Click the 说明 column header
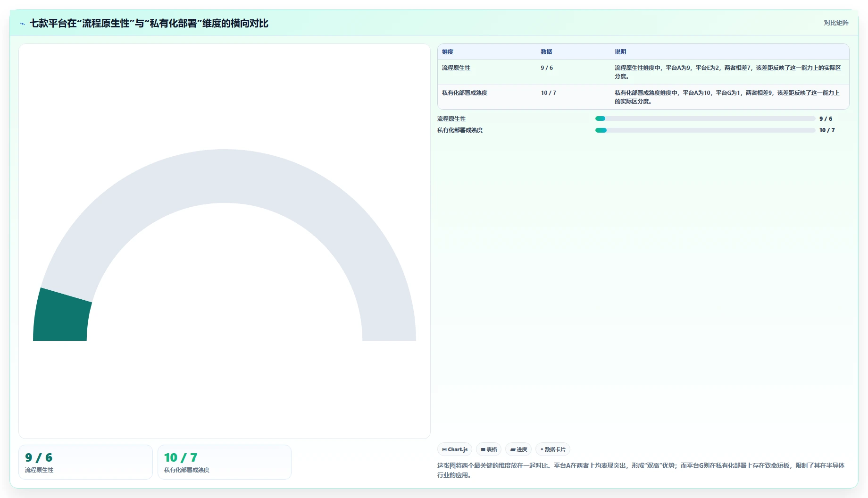This screenshot has height=498, width=868. click(x=620, y=52)
